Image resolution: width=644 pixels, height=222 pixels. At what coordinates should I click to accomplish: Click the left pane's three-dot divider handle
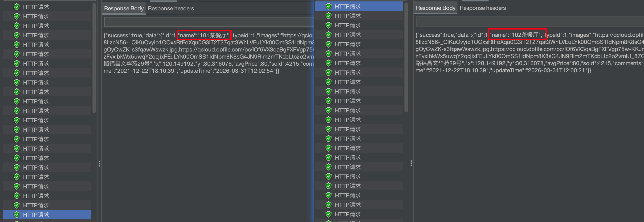(99, 164)
